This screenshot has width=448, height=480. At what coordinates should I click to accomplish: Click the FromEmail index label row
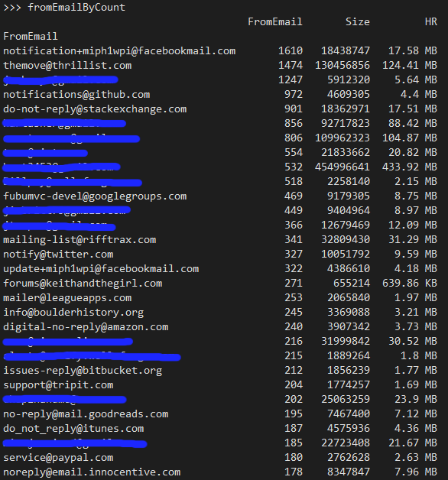coord(31,37)
